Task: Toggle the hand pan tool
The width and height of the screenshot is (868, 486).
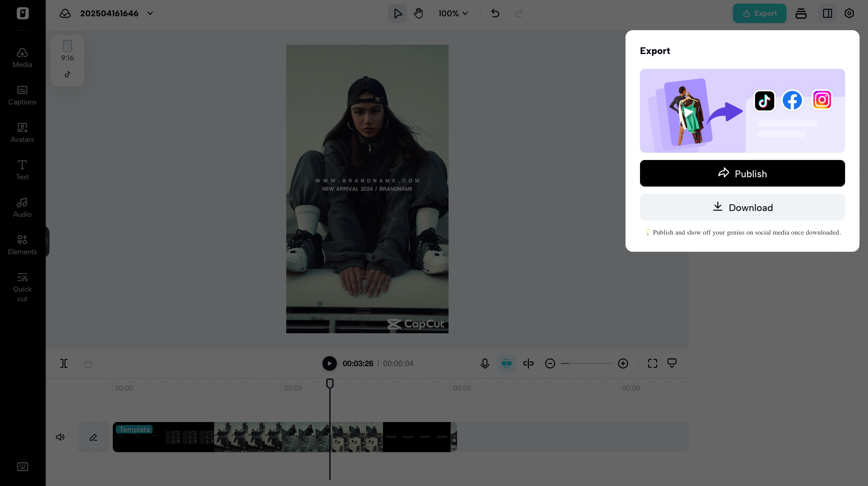Action: click(x=419, y=13)
